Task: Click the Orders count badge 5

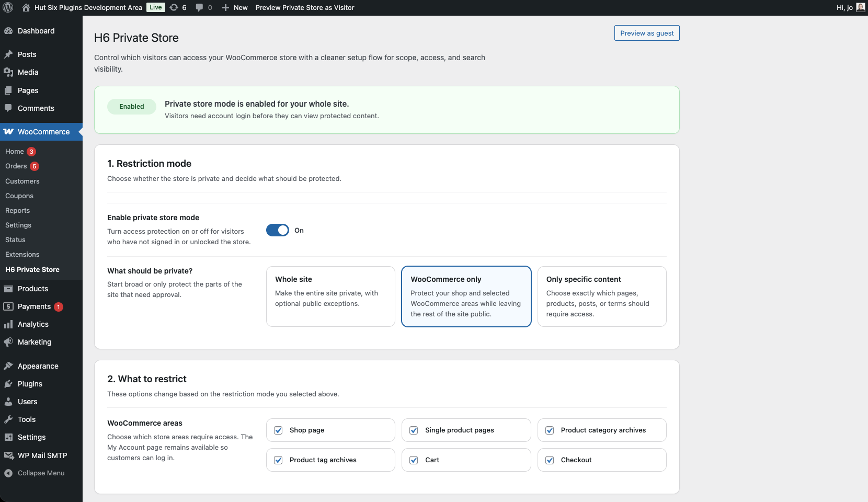Action: coord(35,166)
